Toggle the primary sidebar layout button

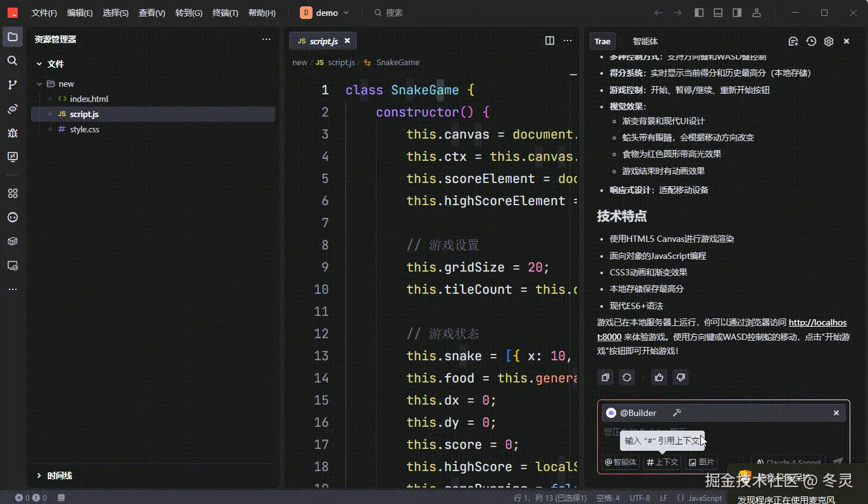tap(699, 13)
